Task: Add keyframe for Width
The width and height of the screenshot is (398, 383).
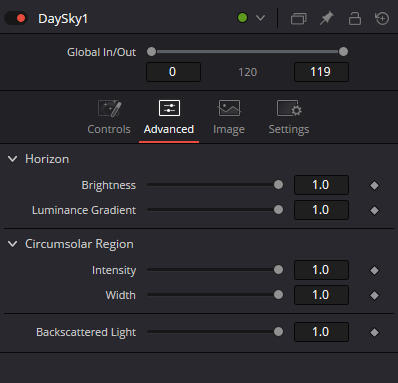Action: 374,295
